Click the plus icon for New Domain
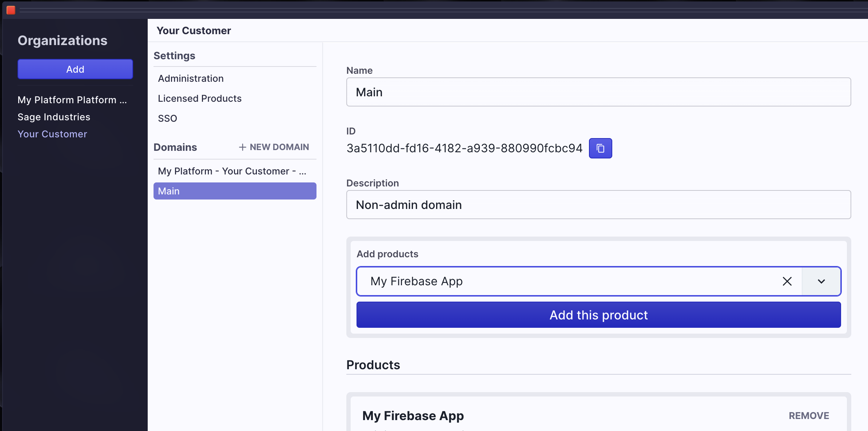The image size is (868, 431). 242,147
